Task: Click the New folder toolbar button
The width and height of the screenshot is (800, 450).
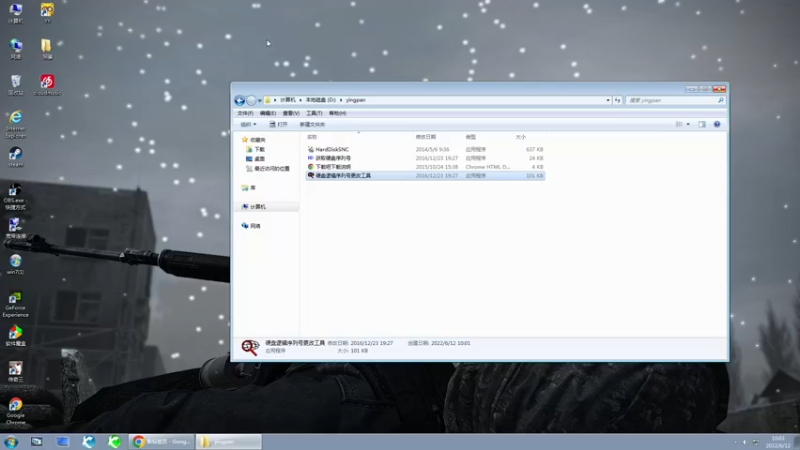Action: click(x=312, y=124)
